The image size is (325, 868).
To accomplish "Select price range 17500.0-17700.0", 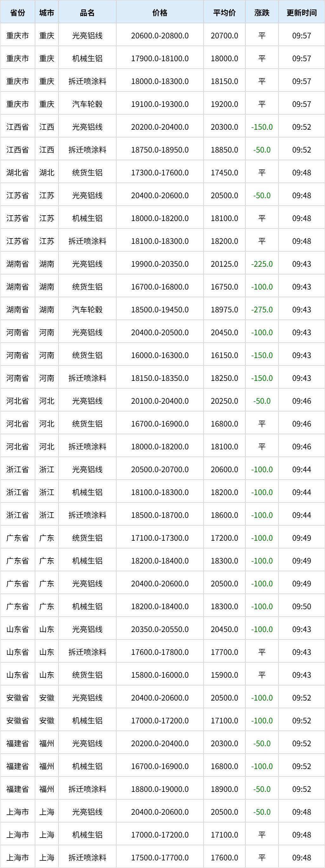I will coord(160,858).
